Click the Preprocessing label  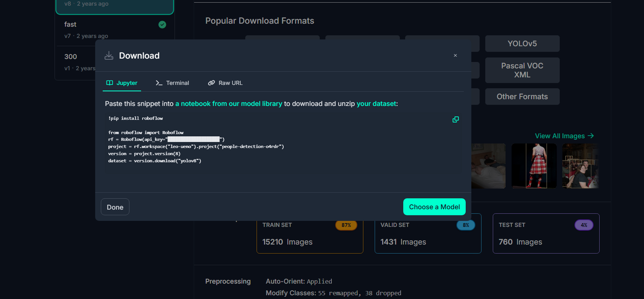coord(228,281)
